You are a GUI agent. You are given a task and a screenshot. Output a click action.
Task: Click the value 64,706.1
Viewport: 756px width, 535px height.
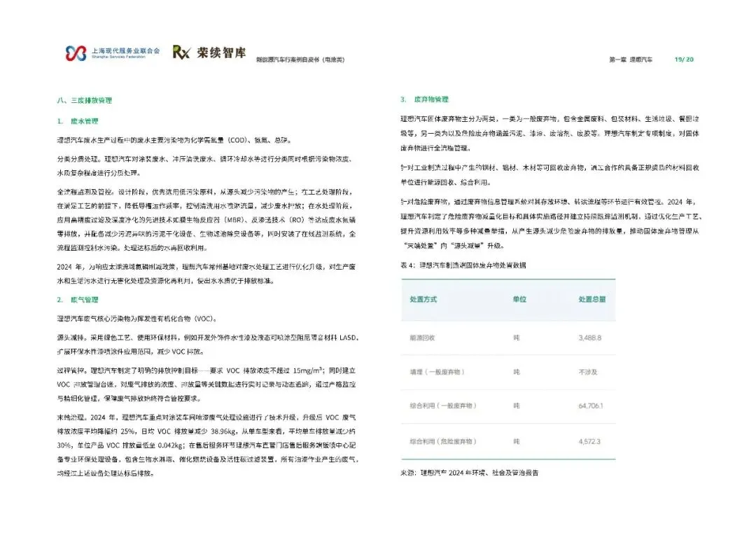tap(591, 405)
